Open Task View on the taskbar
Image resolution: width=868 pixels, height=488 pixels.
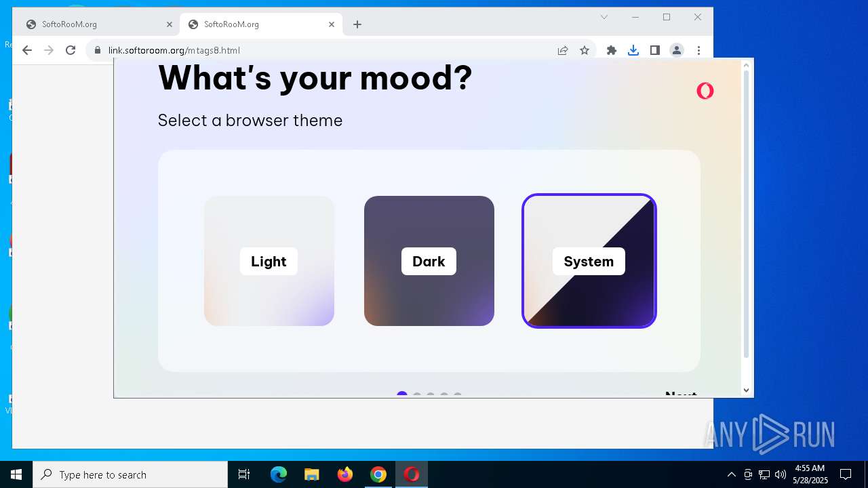(244, 474)
